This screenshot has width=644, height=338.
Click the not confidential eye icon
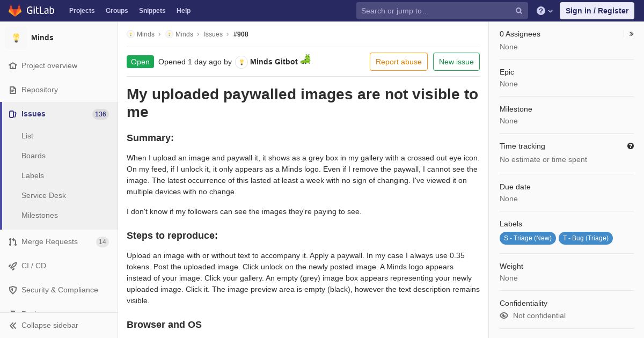pyautogui.click(x=504, y=315)
